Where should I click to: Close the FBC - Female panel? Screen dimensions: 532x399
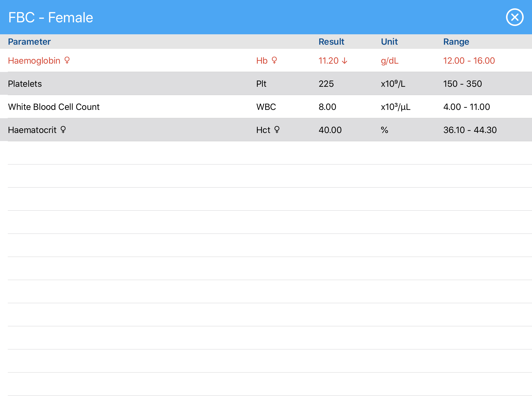[x=515, y=17]
